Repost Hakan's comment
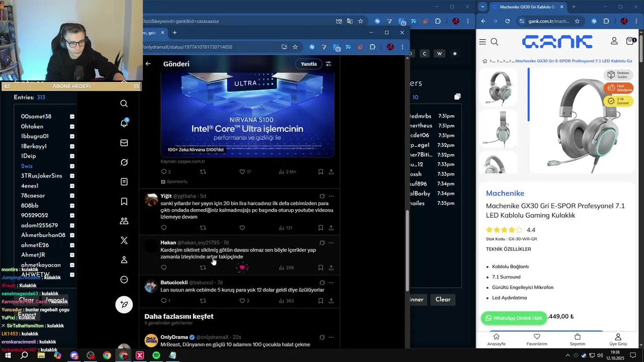 click(203, 267)
